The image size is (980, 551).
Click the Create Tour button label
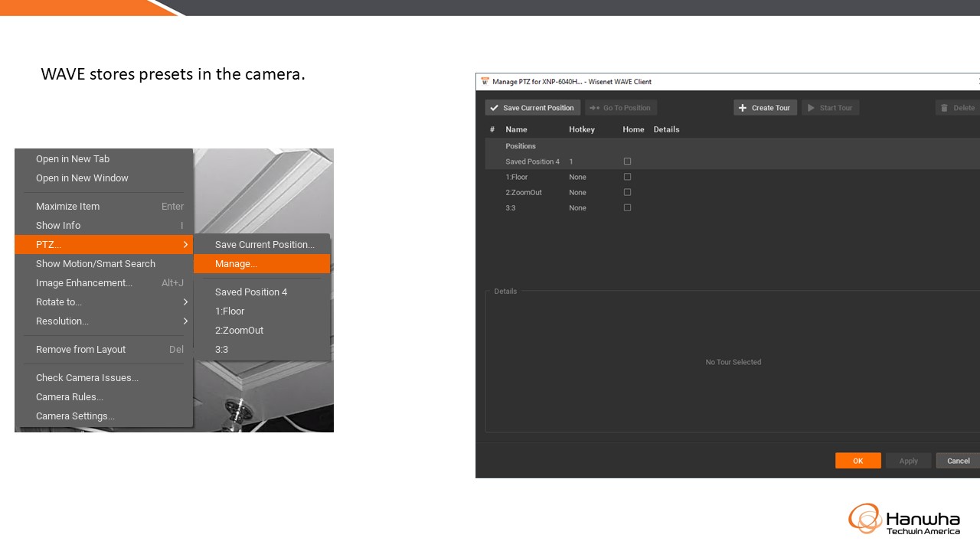tap(771, 108)
